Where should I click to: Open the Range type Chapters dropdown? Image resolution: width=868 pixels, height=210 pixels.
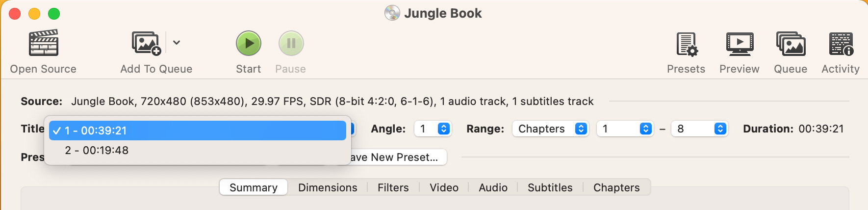[551, 129]
